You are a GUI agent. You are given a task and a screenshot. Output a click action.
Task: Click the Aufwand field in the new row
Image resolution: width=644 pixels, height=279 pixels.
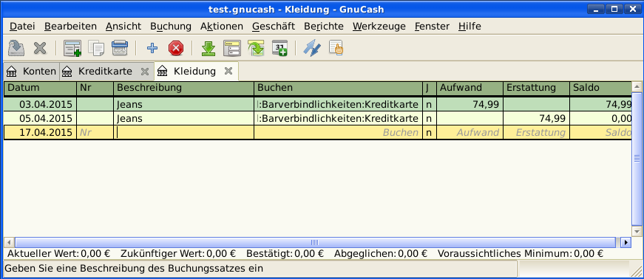point(470,133)
